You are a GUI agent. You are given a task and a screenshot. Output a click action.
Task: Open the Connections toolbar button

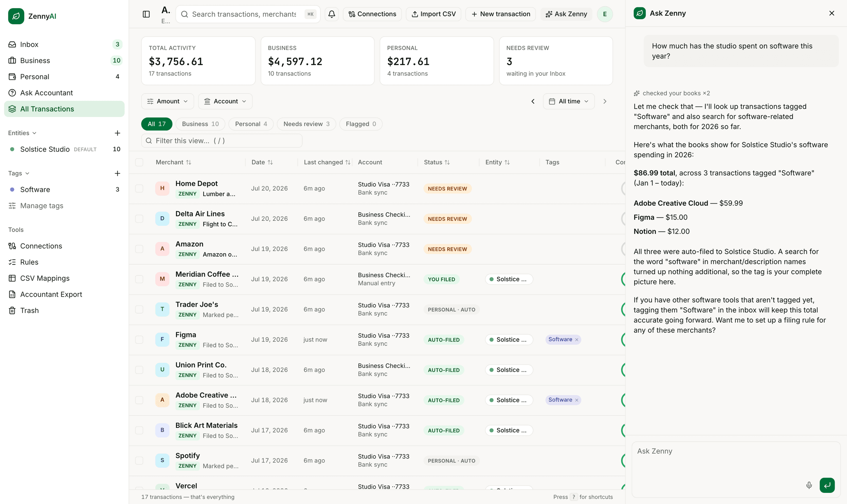tap(372, 14)
